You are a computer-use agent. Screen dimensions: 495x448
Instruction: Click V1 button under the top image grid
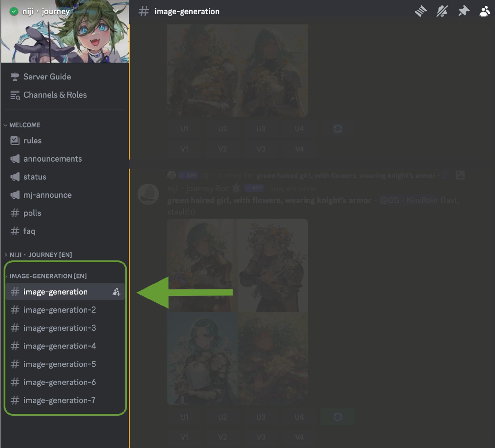[x=184, y=149]
